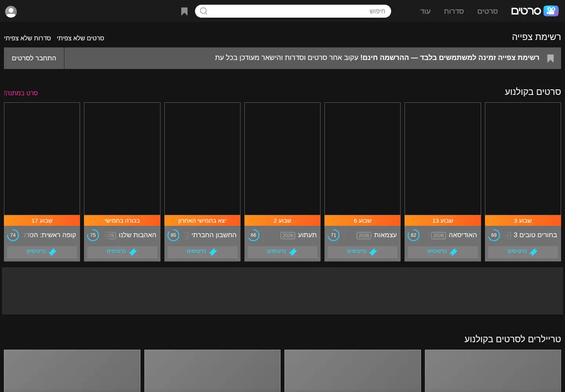The width and height of the screenshot is (565, 392).
Task: Switch to סרטים שלא צפיתי tab
Action: 80,38
